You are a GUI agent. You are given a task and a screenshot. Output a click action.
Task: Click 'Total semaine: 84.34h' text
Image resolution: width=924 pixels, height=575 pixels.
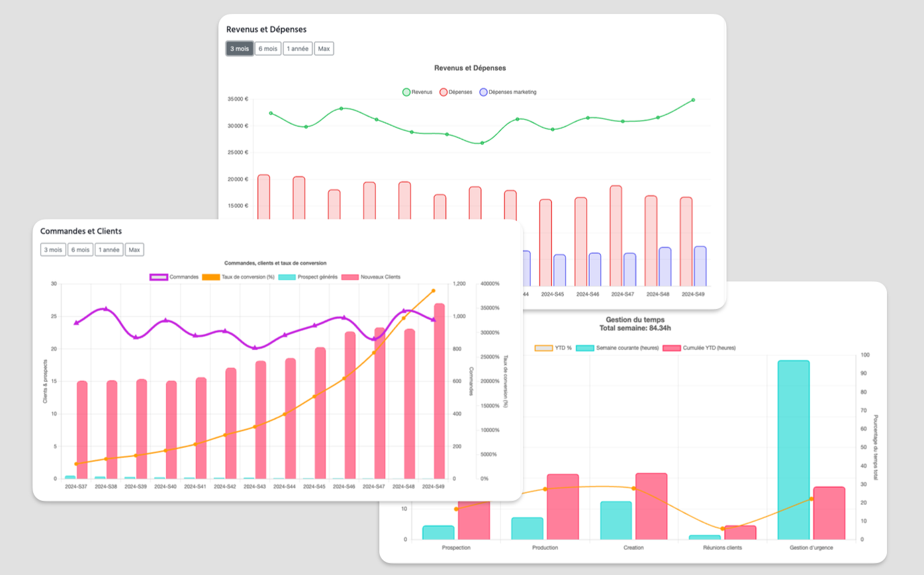tap(635, 328)
